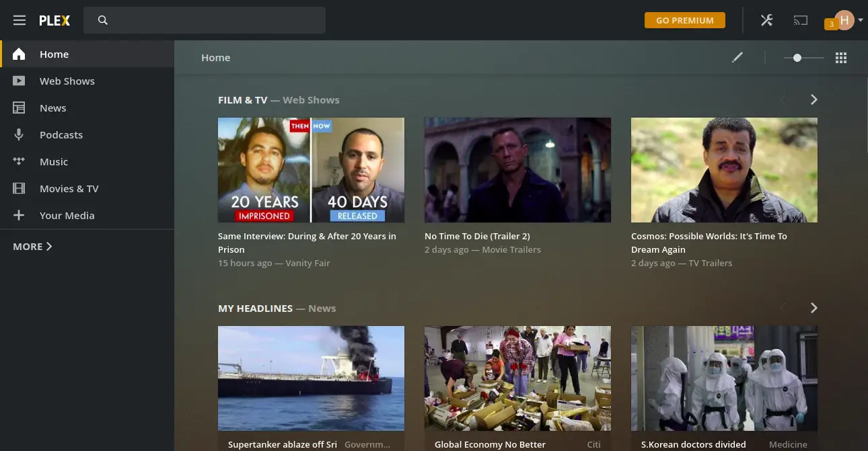This screenshot has height=451, width=868.
Task: Click the Medicine tag on news card
Action: tap(788, 444)
